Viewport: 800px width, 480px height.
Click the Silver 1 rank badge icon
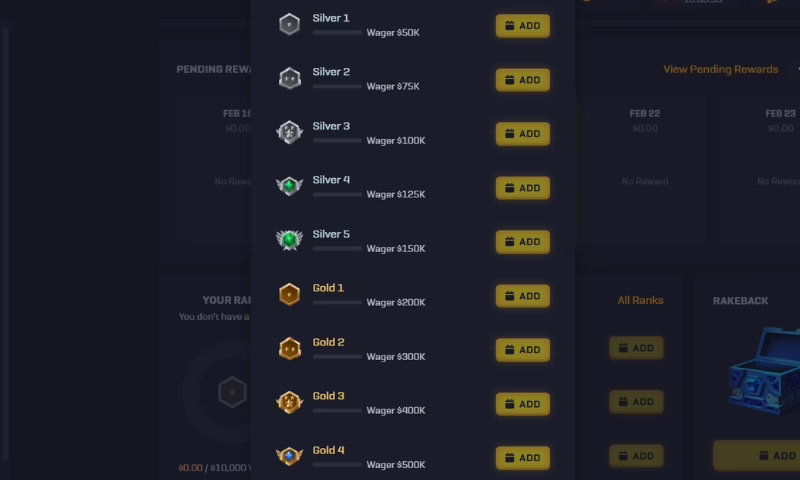click(x=289, y=25)
